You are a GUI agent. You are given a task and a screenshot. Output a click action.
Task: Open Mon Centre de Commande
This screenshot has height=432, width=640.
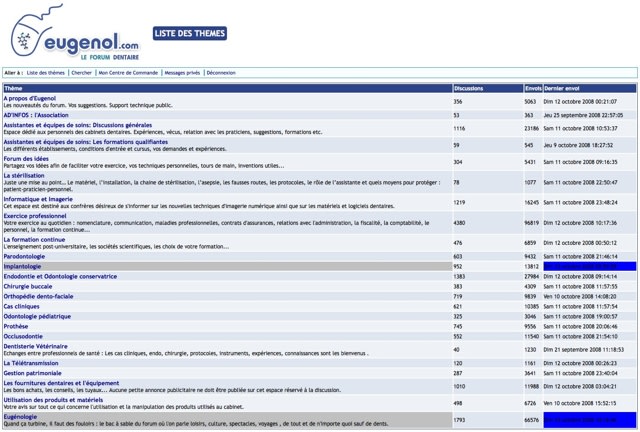coord(127,73)
